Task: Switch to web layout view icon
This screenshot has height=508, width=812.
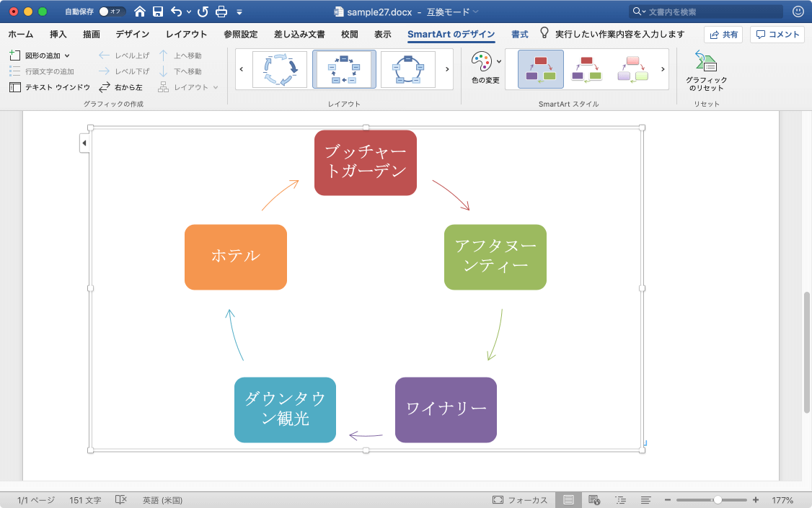Action: click(x=594, y=500)
